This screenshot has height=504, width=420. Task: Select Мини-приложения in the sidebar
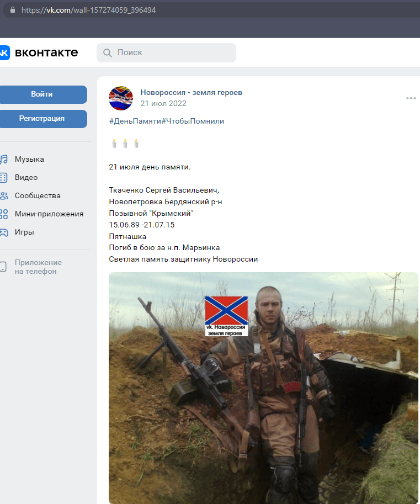pos(49,214)
